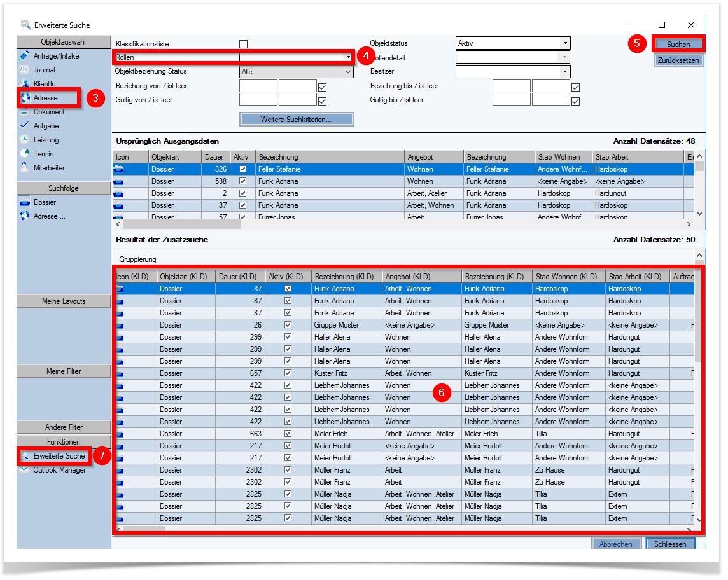Click the dossier icon of the Gruppe Muster row

pos(120,325)
